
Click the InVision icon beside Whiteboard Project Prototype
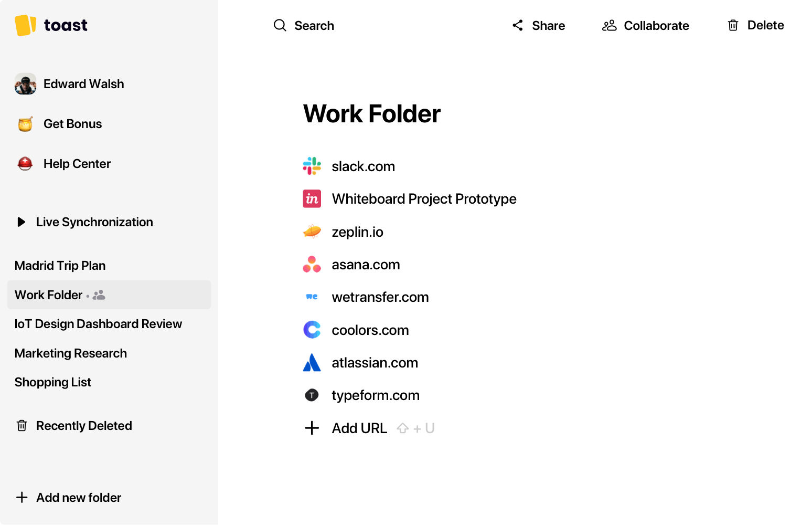pyautogui.click(x=312, y=199)
